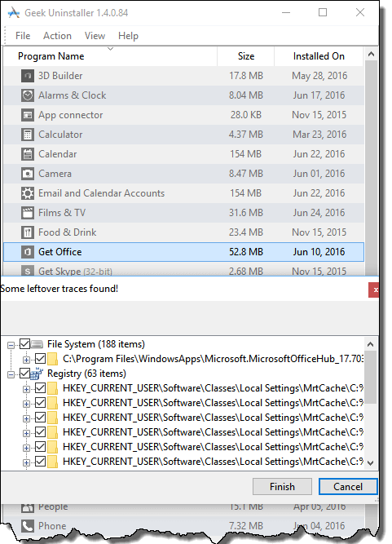
Task: Expand the C:\Program Files\WindowsApps folder entry
Action: click(26, 360)
